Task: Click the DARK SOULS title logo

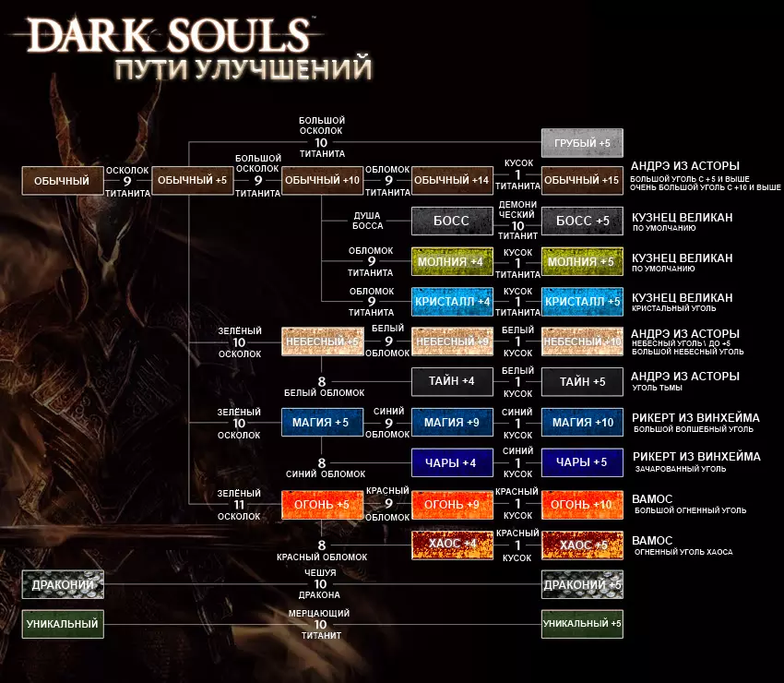Action: point(169,35)
